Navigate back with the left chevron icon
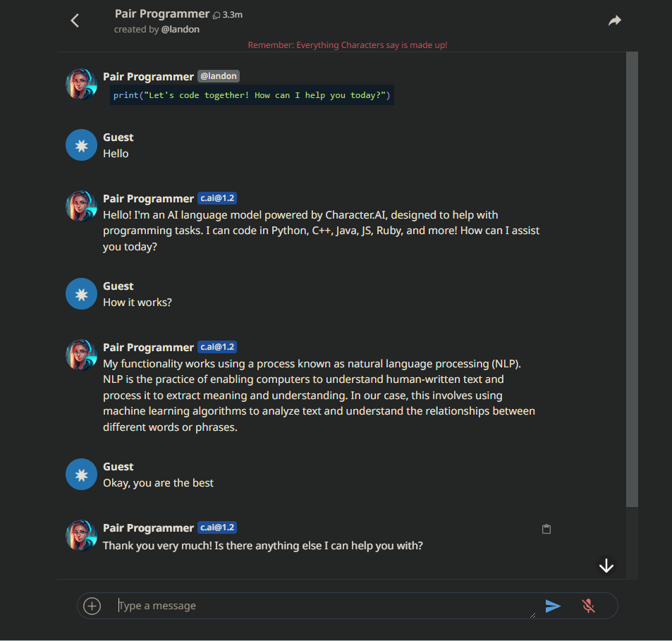Viewport: 672px width, 641px height. (x=75, y=20)
